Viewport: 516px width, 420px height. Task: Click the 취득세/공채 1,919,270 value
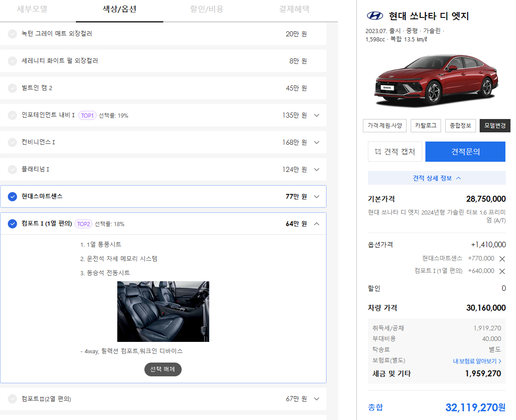point(487,328)
